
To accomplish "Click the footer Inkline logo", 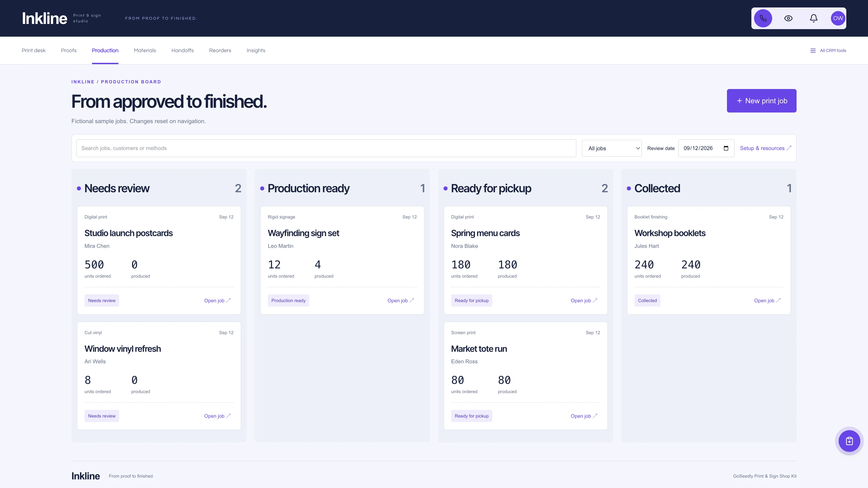I will 86,476.
